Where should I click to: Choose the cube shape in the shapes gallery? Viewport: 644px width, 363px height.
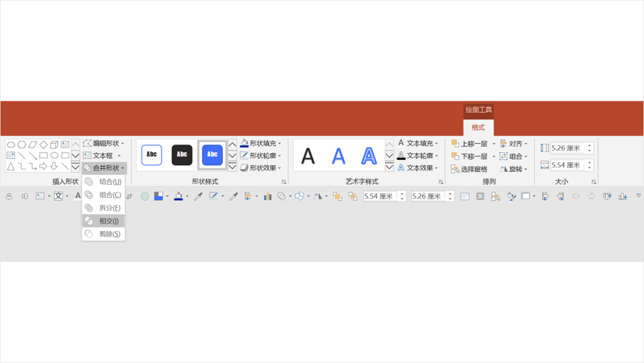click(54, 144)
